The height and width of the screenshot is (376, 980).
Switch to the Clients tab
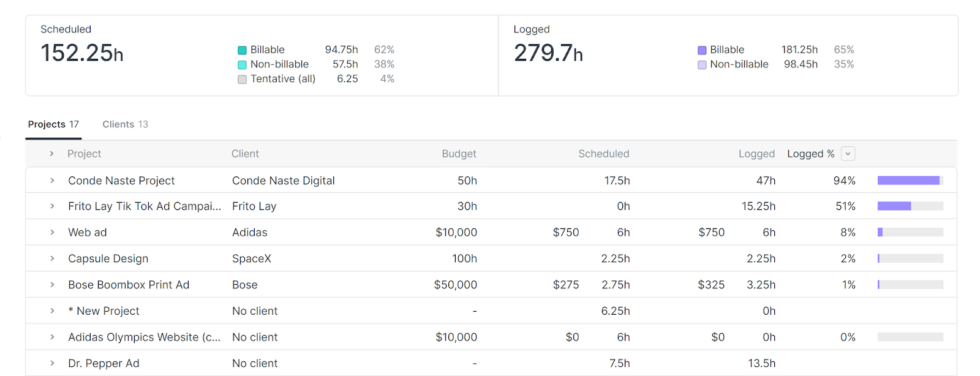click(x=125, y=124)
